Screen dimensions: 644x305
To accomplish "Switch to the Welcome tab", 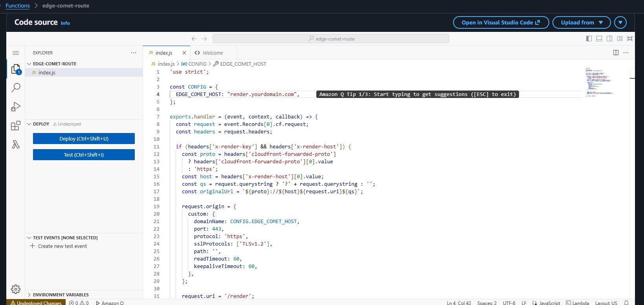I will click(213, 53).
